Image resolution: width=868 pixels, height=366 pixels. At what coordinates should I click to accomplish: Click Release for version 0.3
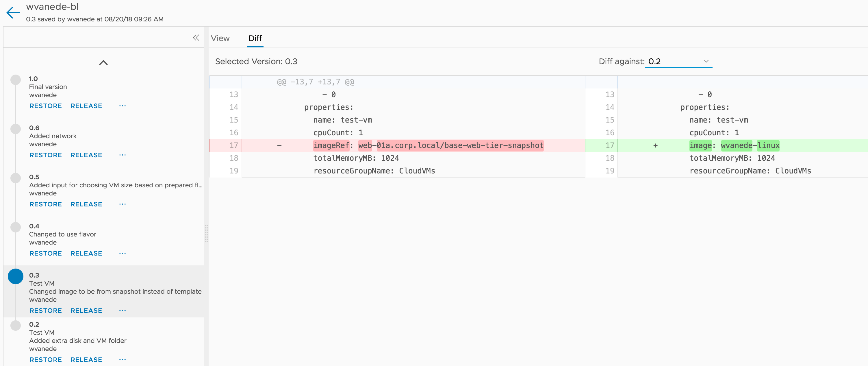tap(86, 311)
